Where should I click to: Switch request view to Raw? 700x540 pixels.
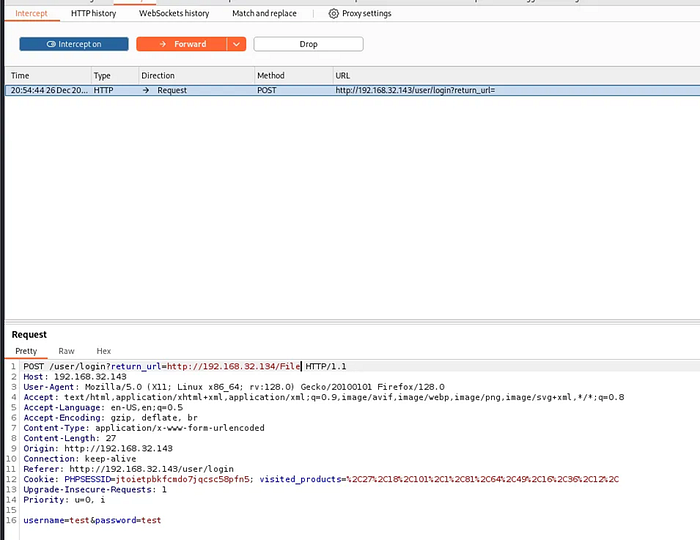coord(67,351)
